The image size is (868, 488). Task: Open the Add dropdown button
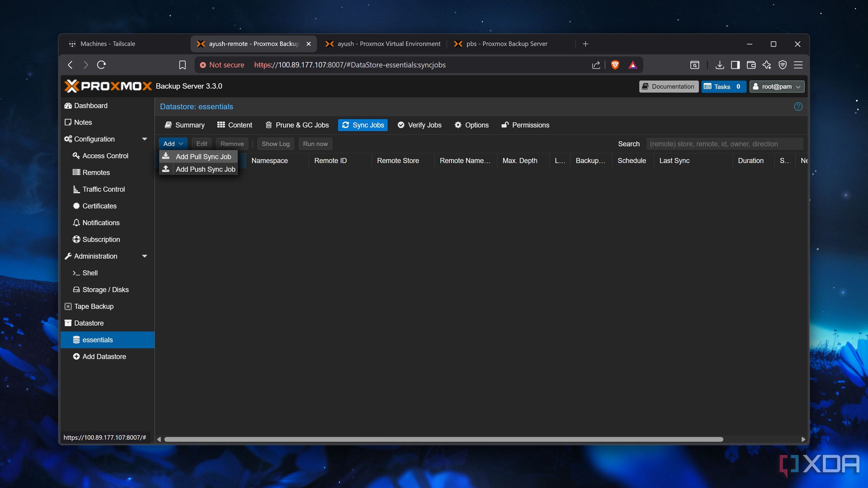(173, 144)
